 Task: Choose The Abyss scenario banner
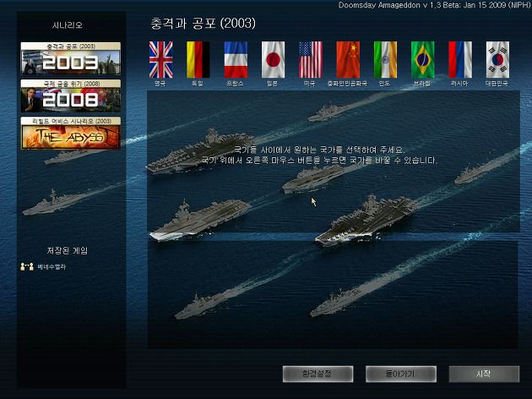71,133
